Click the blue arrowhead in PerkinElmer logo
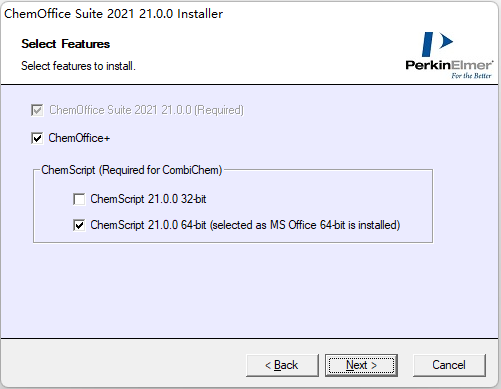This screenshot has width=501, height=389. pyautogui.click(x=446, y=41)
